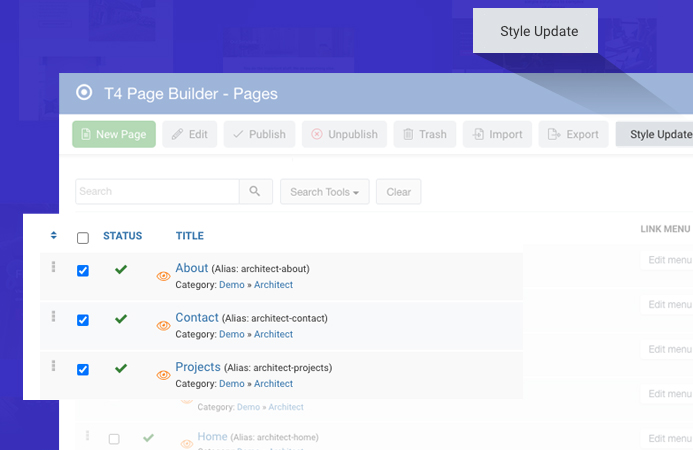Click the Export toolbar button
The width and height of the screenshot is (693, 450).
[x=573, y=134]
